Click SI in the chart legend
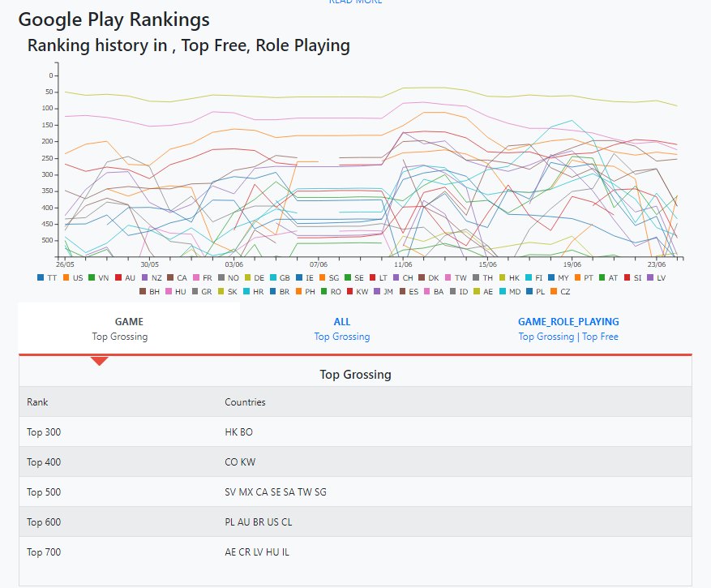 632,277
